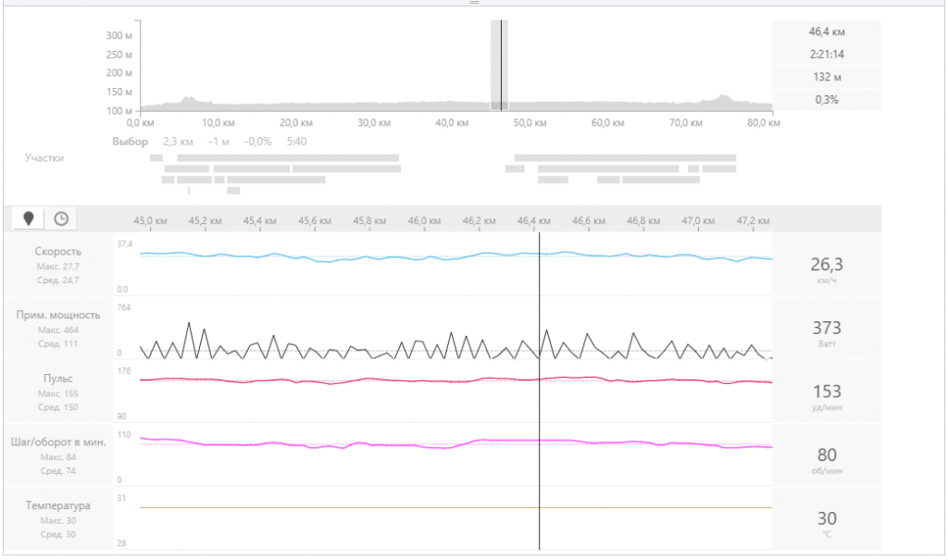Switch the axis to distance with the pin icon
The width and height of the screenshot is (948, 560).
pyautogui.click(x=29, y=218)
